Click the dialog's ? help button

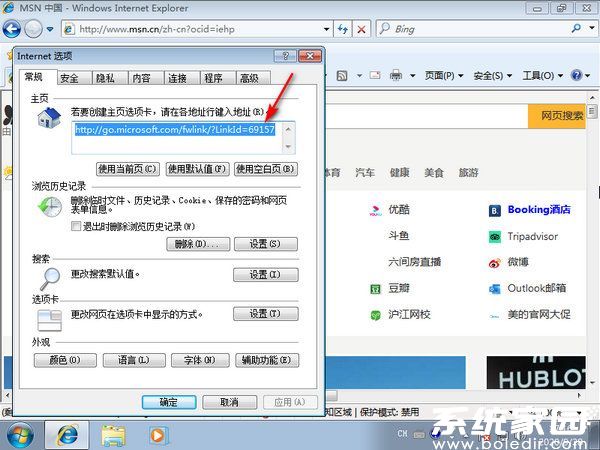(285, 56)
